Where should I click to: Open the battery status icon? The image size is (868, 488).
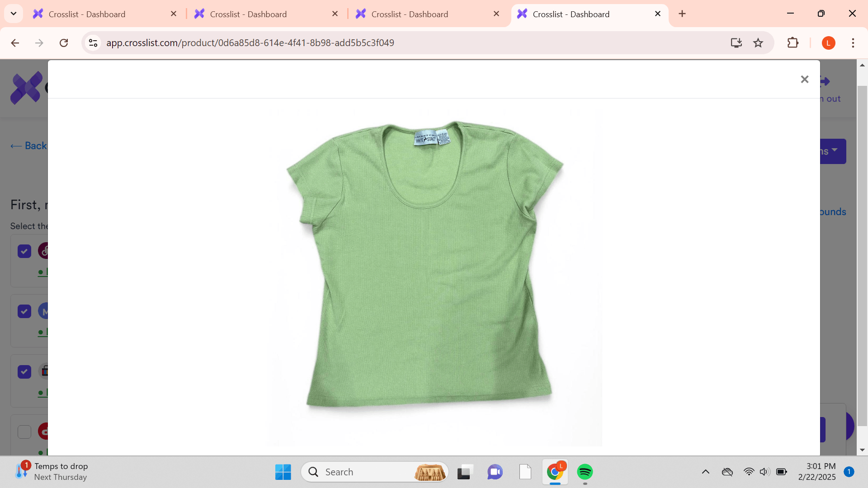tap(781, 472)
